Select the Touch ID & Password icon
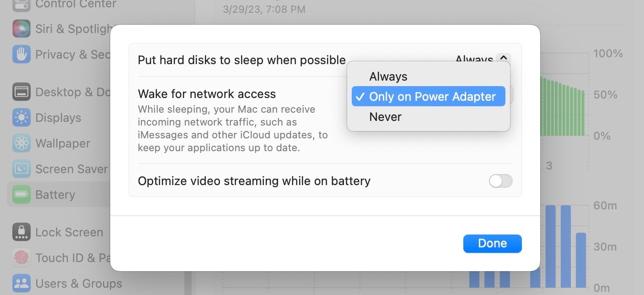Viewport: 644px width, 295px height. [20, 258]
